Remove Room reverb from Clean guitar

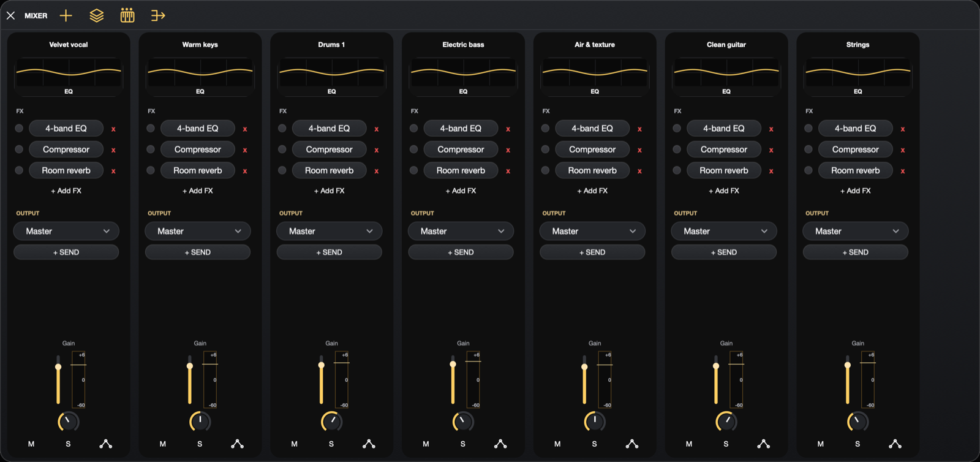[771, 171]
